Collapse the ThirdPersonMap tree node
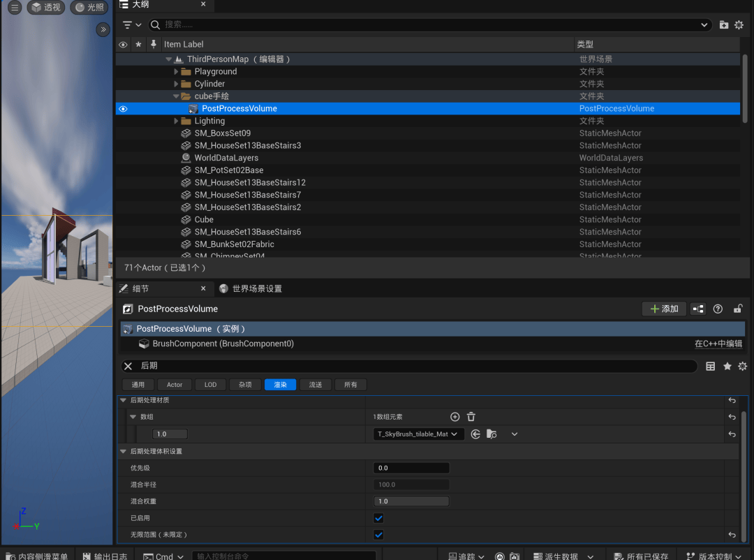This screenshot has height=560, width=754. 168,59
